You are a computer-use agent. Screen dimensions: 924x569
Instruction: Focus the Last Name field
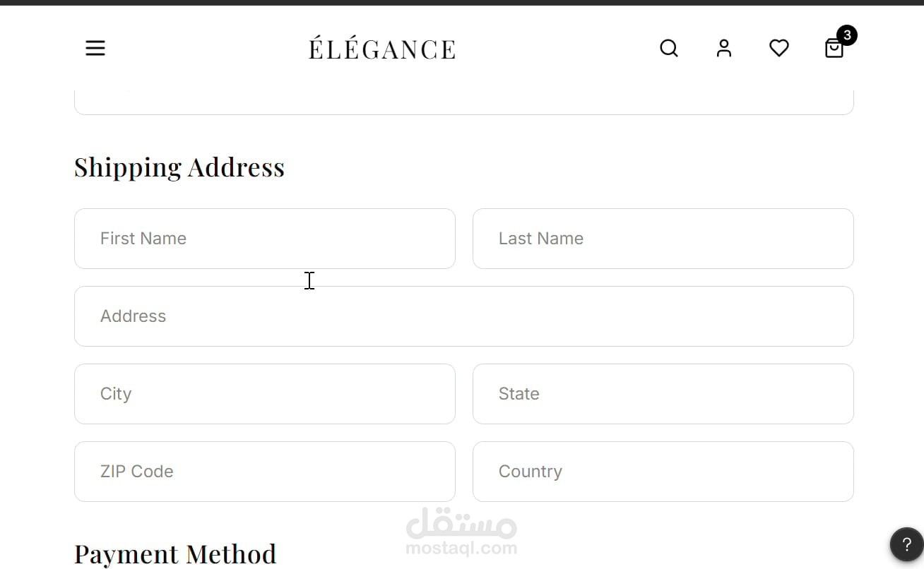click(663, 239)
